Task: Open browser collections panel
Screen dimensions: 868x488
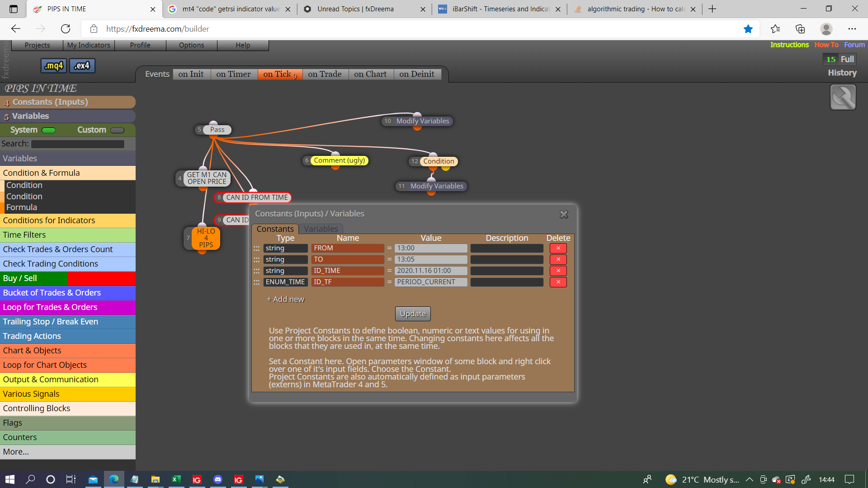Action: coord(800,29)
